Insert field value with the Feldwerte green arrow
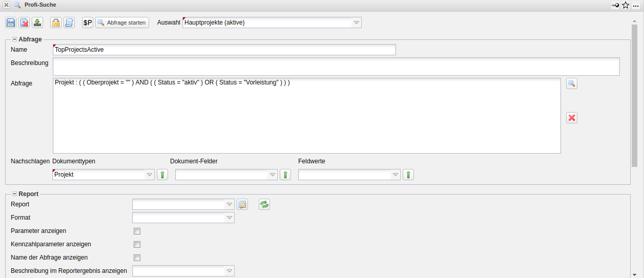This screenshot has width=644, height=278. 408,175
